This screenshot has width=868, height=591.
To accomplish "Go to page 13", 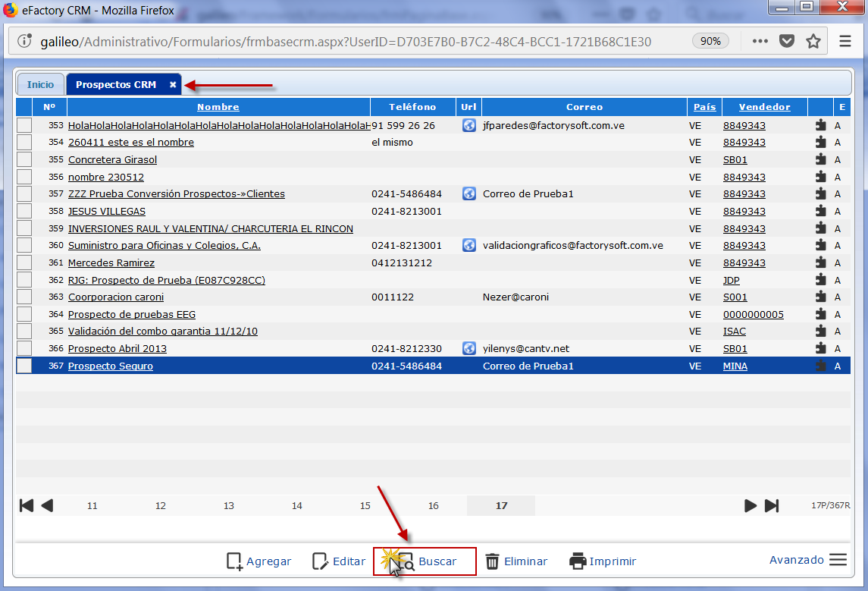I will click(229, 506).
